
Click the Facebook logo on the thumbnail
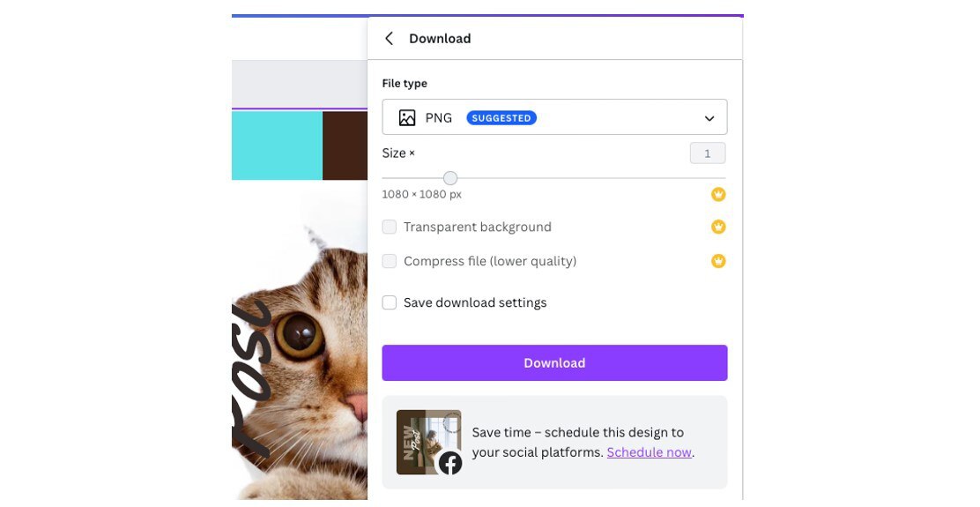tap(450, 463)
